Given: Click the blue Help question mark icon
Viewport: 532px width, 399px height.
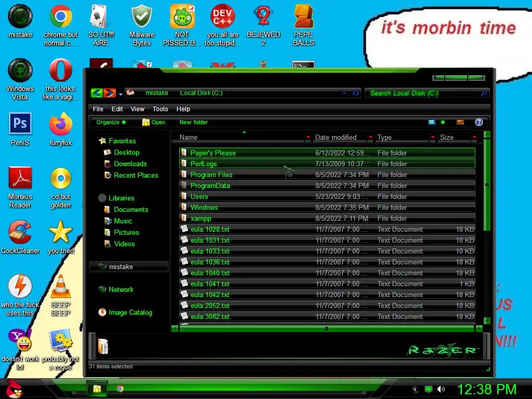Looking at the screenshot, I should 478,122.
